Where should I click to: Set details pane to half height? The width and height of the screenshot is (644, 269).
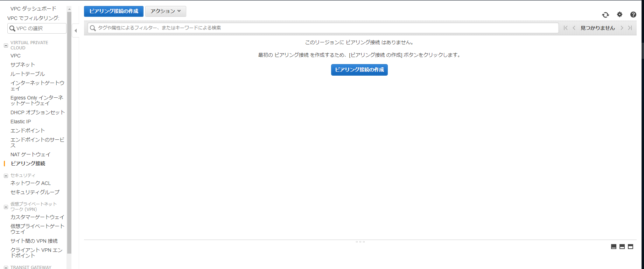pos(622,247)
